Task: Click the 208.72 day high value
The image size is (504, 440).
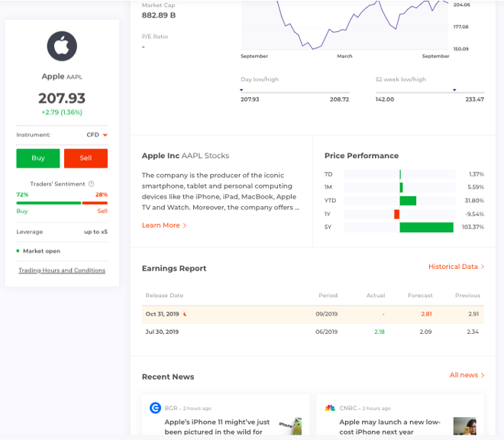Action: [339, 99]
